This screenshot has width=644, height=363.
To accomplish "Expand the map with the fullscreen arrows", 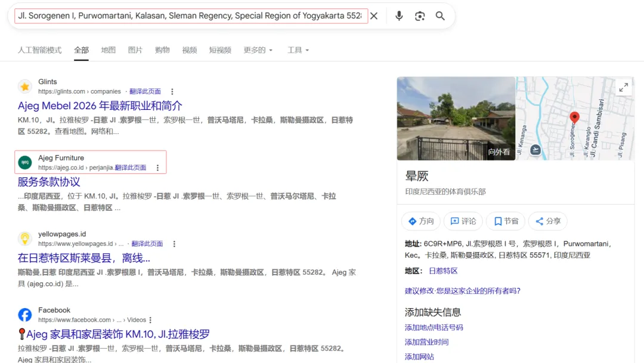I will coord(624,87).
